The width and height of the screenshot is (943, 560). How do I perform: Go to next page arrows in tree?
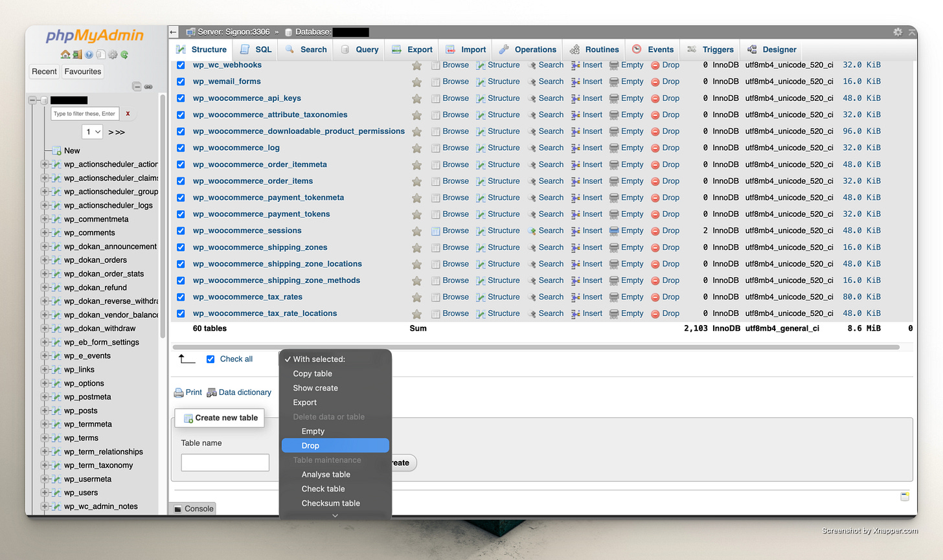[117, 132]
